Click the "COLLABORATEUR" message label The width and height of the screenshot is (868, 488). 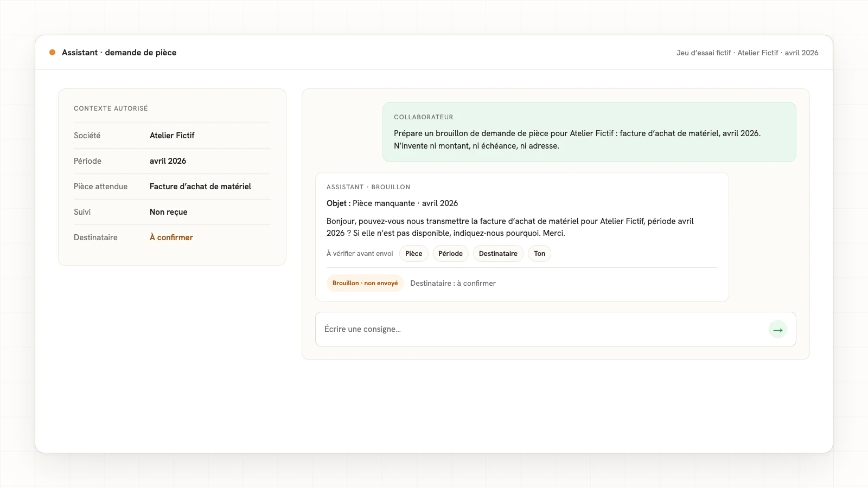click(423, 117)
